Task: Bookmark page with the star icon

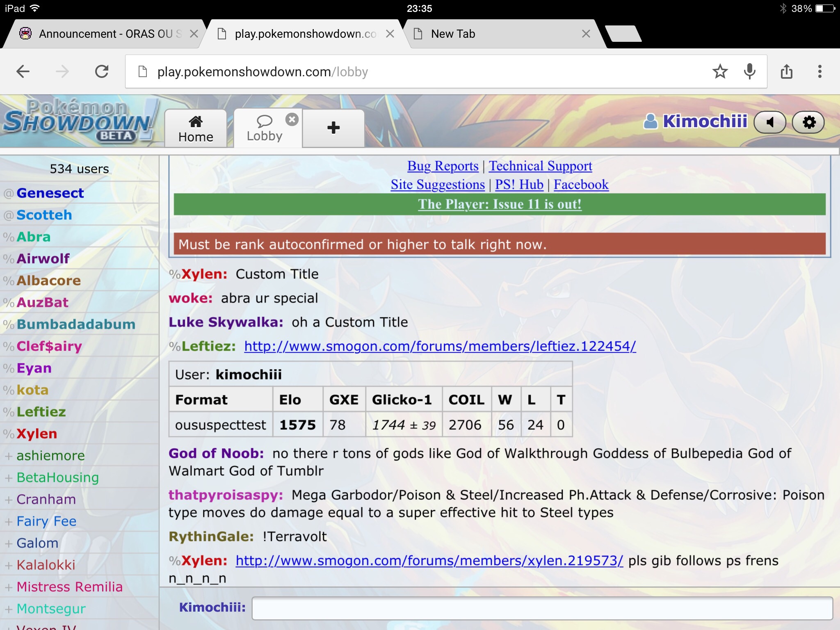Action: click(720, 72)
